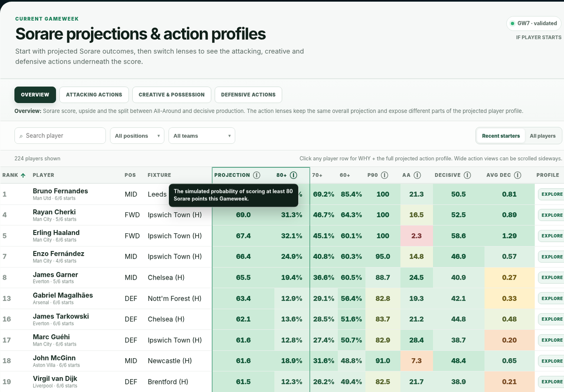Click the FIXTURE column header
Viewport: 564px width, 392px height.
point(160,175)
